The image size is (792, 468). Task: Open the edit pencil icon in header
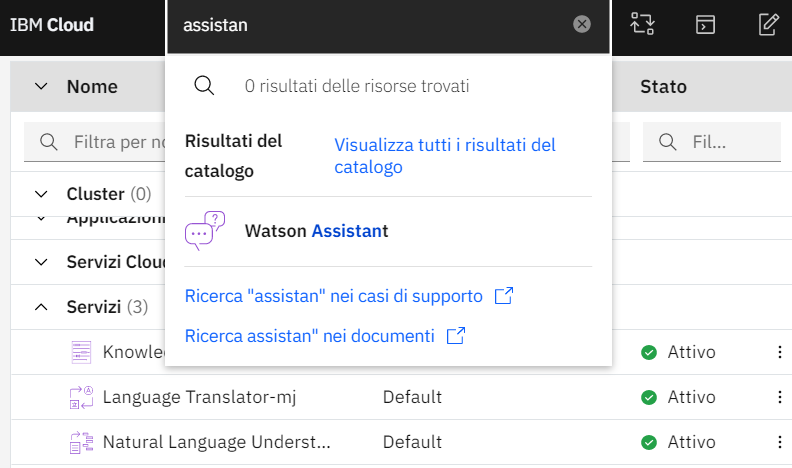point(768,25)
